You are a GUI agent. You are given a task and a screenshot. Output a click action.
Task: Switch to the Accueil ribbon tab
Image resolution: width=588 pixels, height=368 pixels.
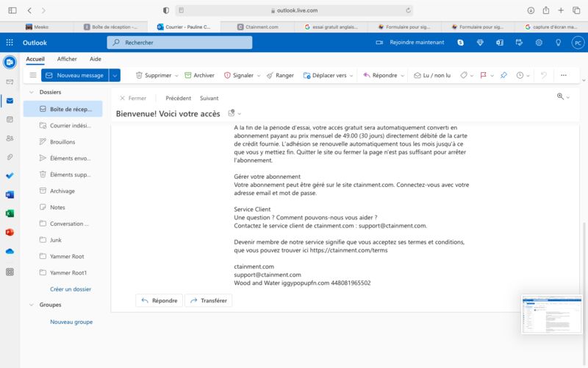[x=35, y=59]
